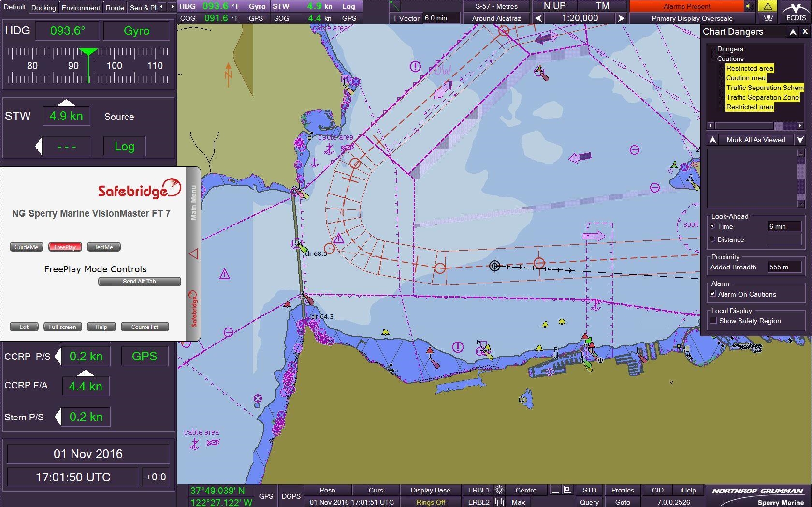
Task: Toggle the TM motion mode
Action: pos(602,6)
